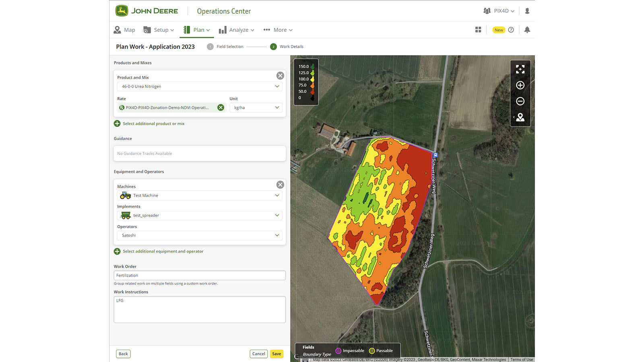Viewport: 644px width, 362px height.
Task: Click the user profile icon
Action: [x=527, y=11]
